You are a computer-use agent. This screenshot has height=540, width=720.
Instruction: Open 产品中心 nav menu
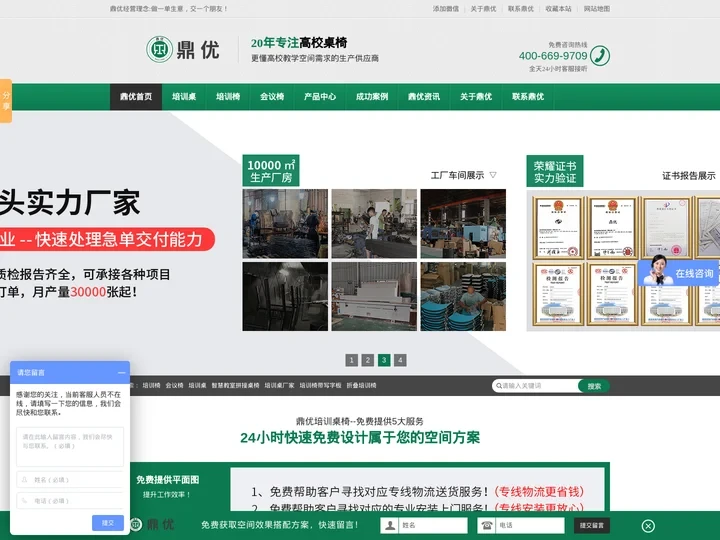pos(320,96)
